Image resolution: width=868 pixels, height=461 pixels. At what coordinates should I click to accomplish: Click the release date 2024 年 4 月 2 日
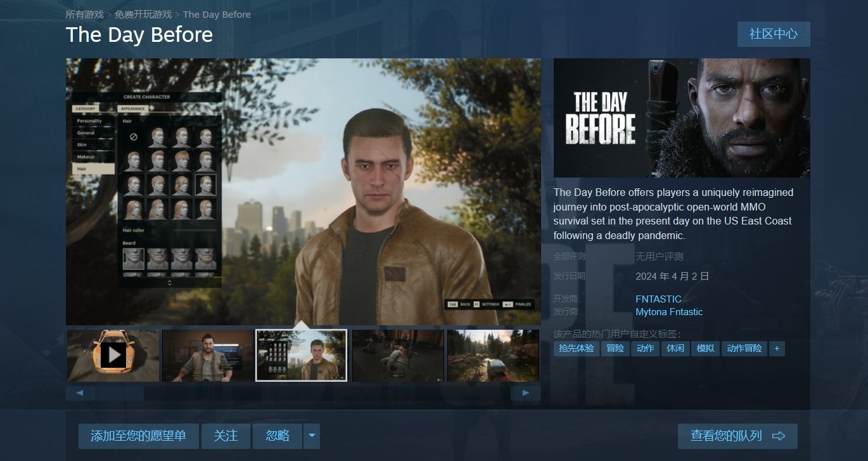tap(672, 276)
